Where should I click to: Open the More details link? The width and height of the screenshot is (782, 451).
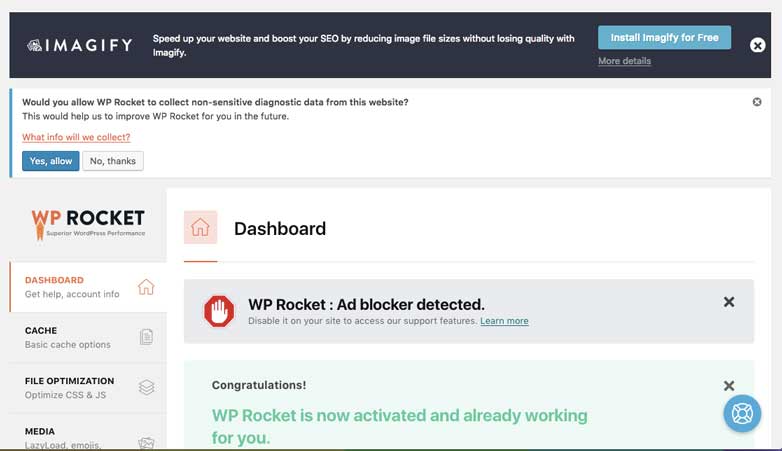click(624, 61)
